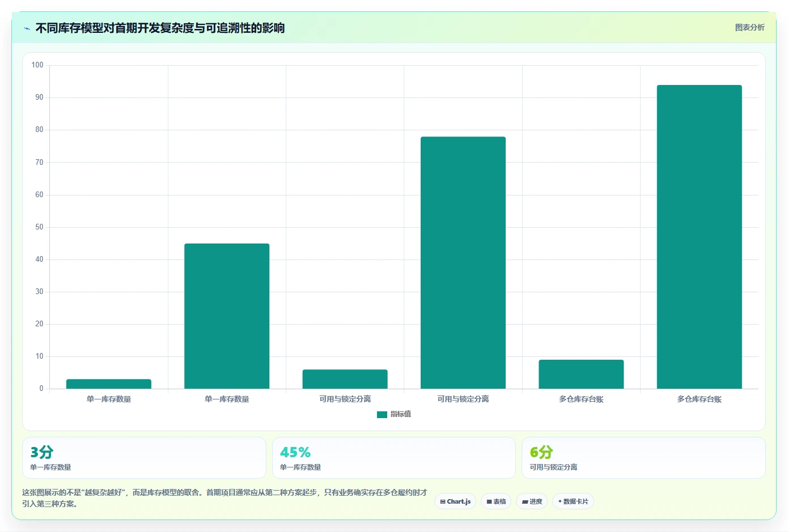The image size is (788, 532).
Task: Click the 3分 stat card value
Action: click(42, 452)
